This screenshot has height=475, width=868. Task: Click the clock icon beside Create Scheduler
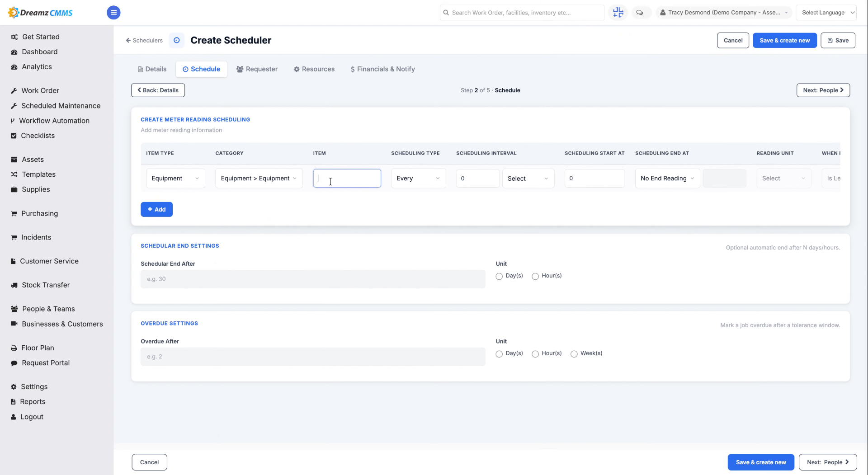click(177, 40)
